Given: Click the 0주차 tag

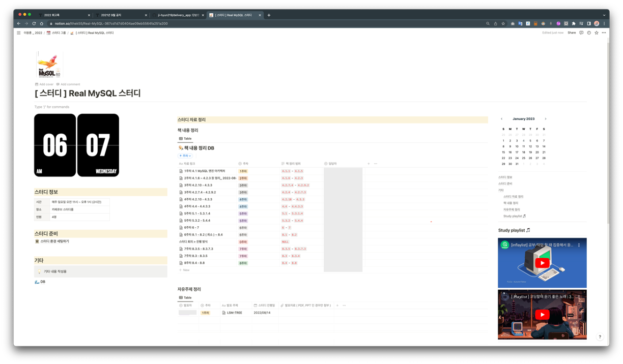Looking at the screenshot, I should 243,242.
